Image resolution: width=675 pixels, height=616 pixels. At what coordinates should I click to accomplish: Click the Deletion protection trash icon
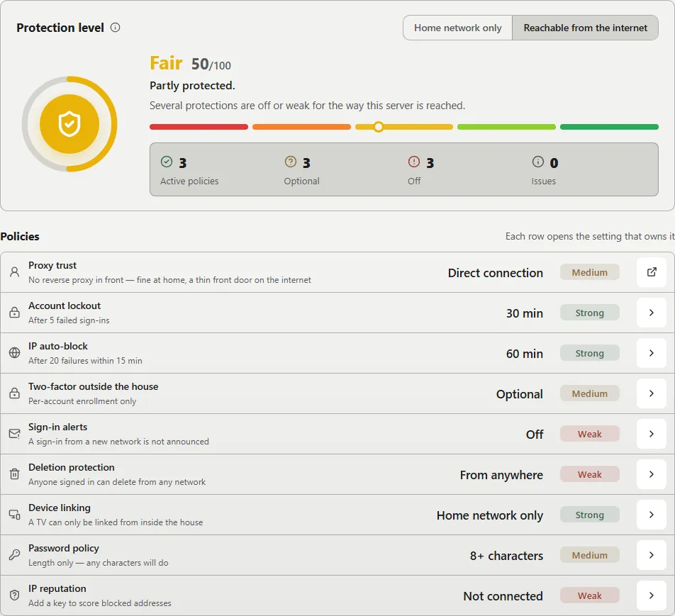coord(15,474)
